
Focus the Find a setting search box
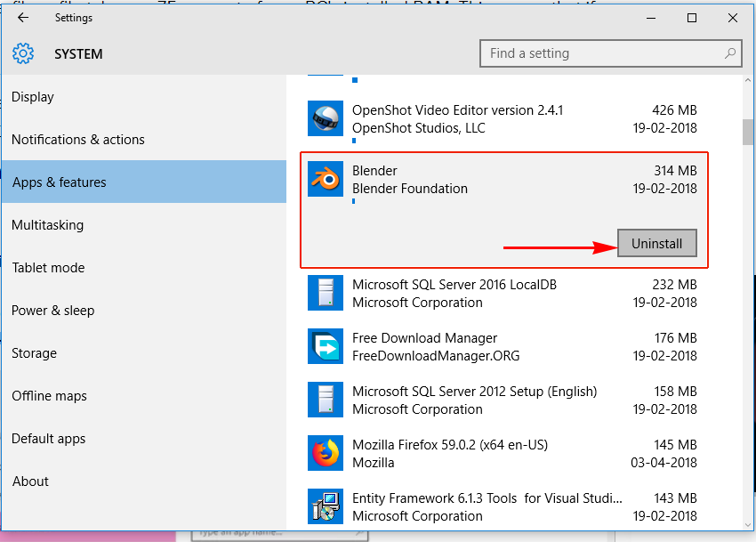pyautogui.click(x=610, y=53)
